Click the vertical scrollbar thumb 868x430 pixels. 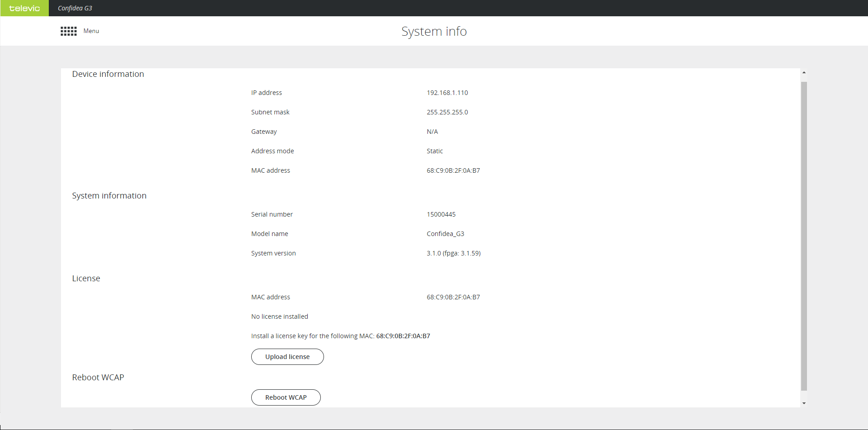(x=804, y=235)
